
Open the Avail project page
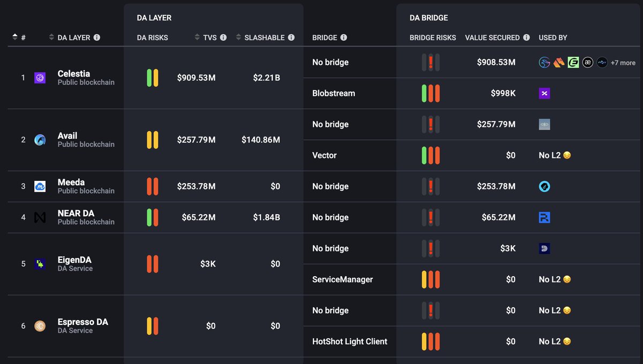click(x=68, y=135)
